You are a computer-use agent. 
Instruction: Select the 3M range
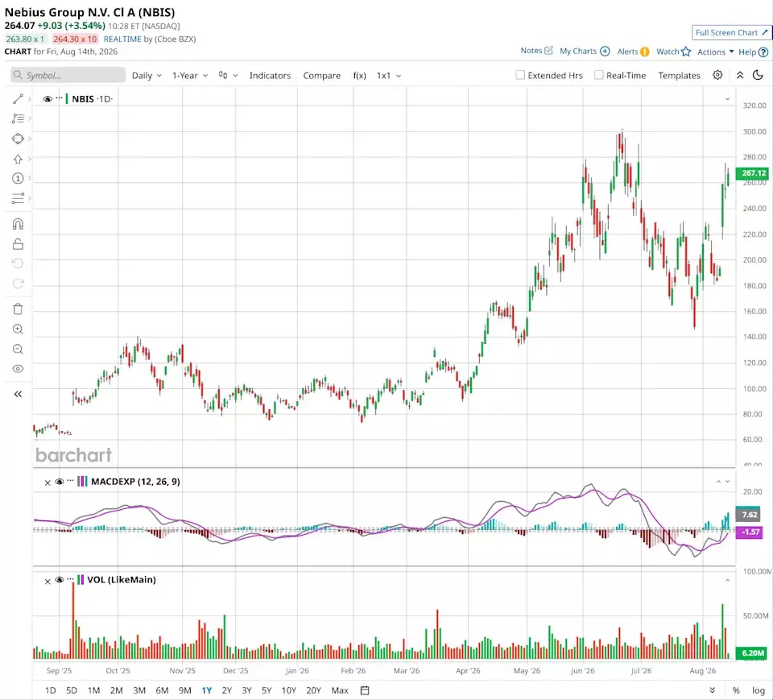click(139, 690)
